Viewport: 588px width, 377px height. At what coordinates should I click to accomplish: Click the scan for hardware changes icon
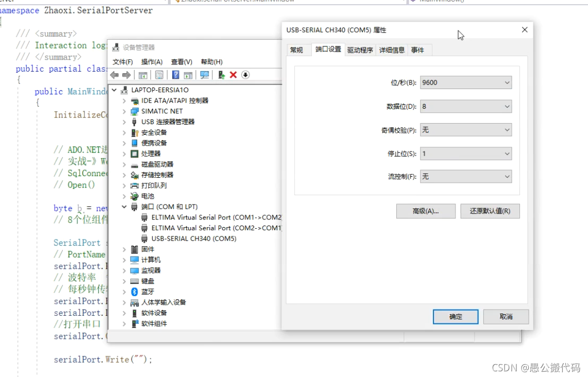coord(205,75)
